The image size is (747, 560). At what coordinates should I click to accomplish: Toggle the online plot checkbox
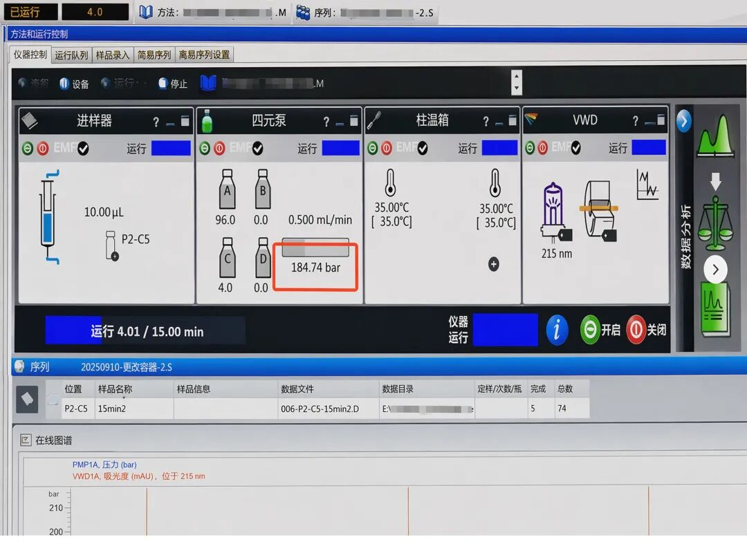[26, 440]
